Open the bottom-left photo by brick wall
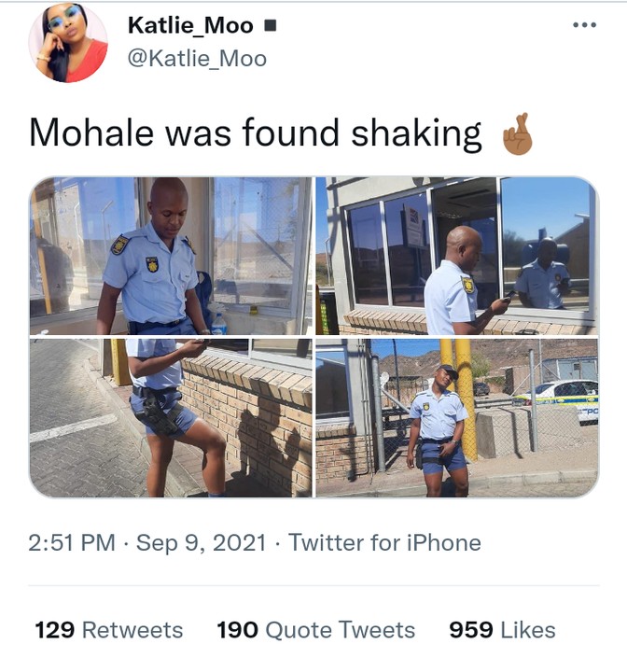The image size is (627, 672). pyautogui.click(x=171, y=417)
